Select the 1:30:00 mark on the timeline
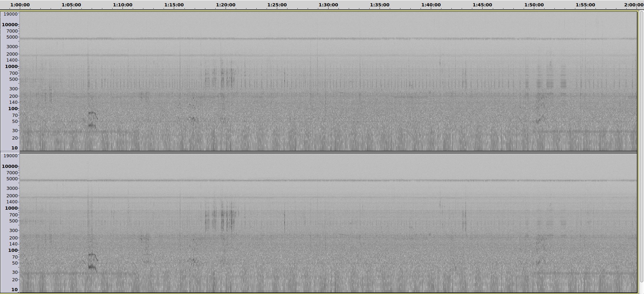644x294 pixels. (x=328, y=5)
